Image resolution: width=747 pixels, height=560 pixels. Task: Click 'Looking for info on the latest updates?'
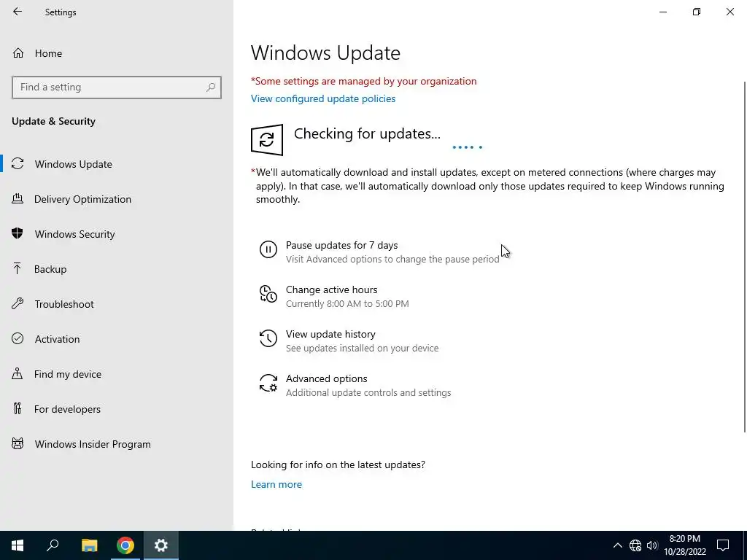(x=338, y=464)
